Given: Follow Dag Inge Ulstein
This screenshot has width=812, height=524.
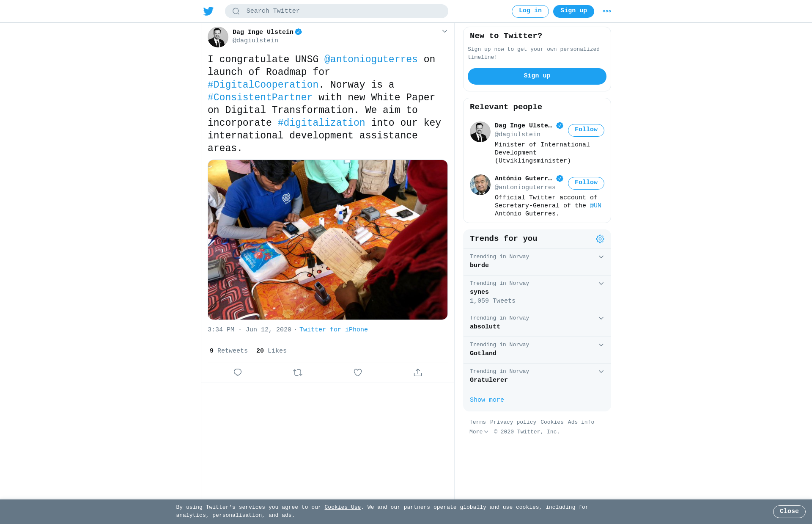Looking at the screenshot, I should (x=586, y=130).
